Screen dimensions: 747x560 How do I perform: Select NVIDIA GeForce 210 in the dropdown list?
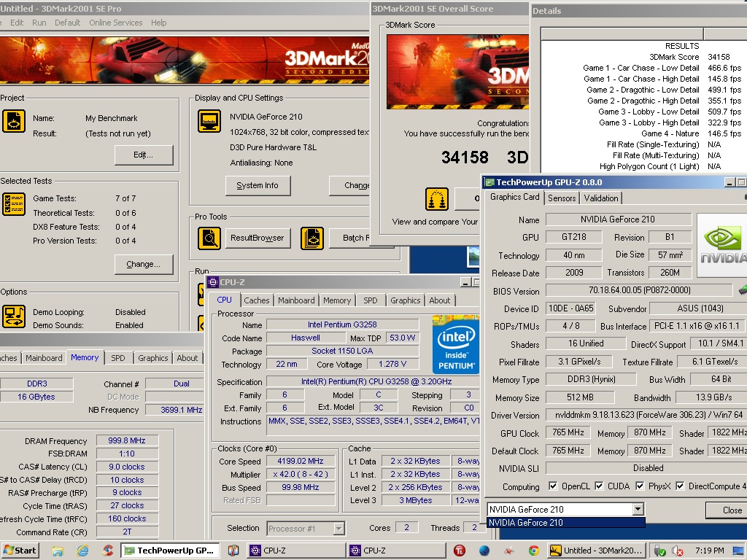point(565,523)
